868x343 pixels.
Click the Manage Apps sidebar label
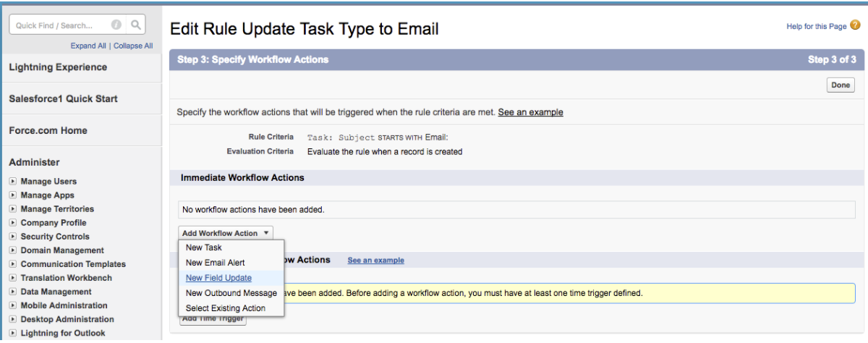[47, 195]
